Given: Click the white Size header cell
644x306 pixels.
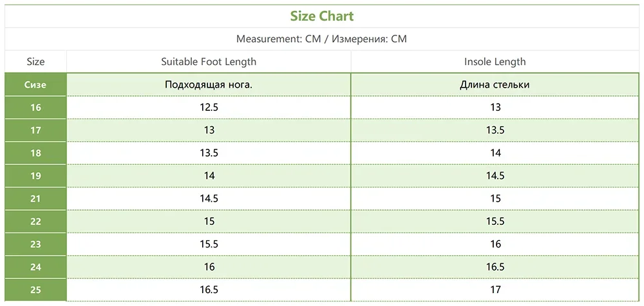Looking at the screenshot, I should pyautogui.click(x=35, y=62).
